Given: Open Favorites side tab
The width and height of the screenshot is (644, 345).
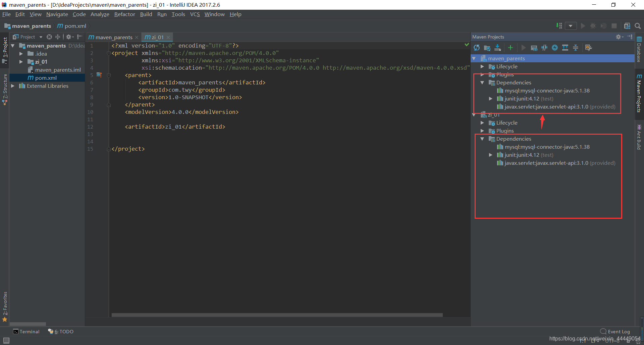Looking at the screenshot, I should 5,306.
